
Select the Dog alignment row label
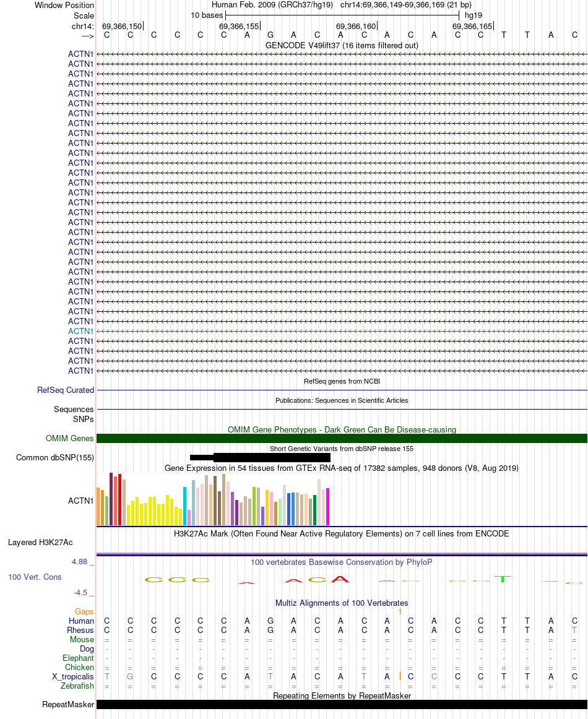pos(87,649)
